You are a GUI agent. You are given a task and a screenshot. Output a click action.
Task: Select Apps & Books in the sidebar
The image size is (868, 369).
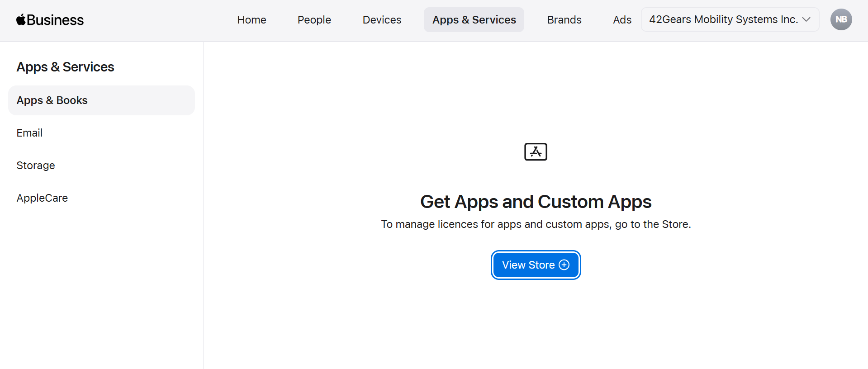(x=52, y=100)
